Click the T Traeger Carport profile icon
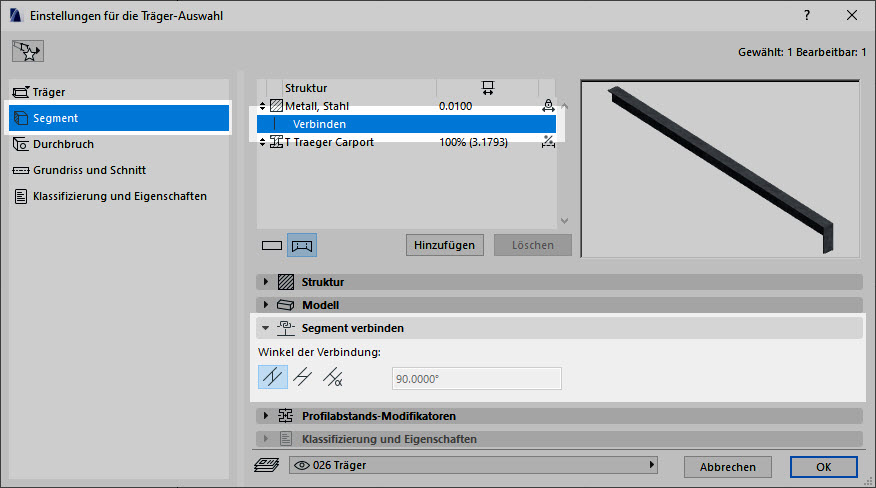The width and height of the screenshot is (876, 488). (x=277, y=142)
